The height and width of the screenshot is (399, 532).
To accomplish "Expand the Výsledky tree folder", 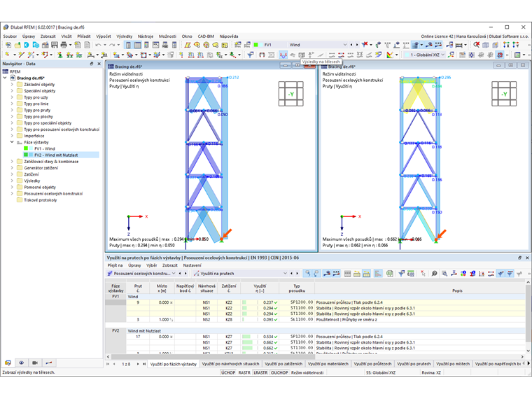I will pyautogui.click(x=12, y=181).
